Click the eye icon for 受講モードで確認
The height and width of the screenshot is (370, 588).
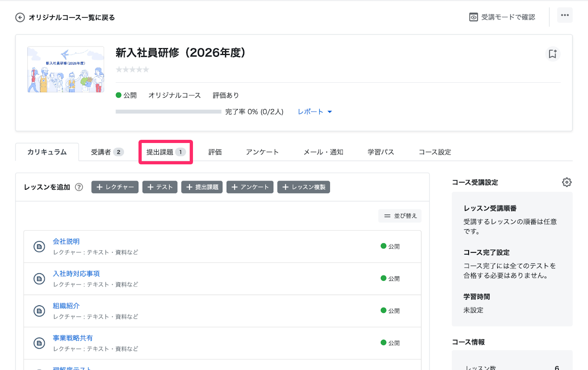click(x=474, y=17)
